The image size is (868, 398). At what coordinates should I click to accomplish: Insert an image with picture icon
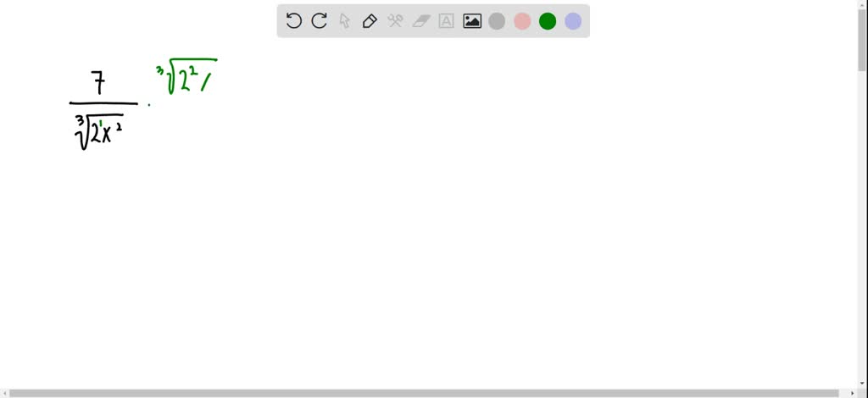tap(471, 21)
